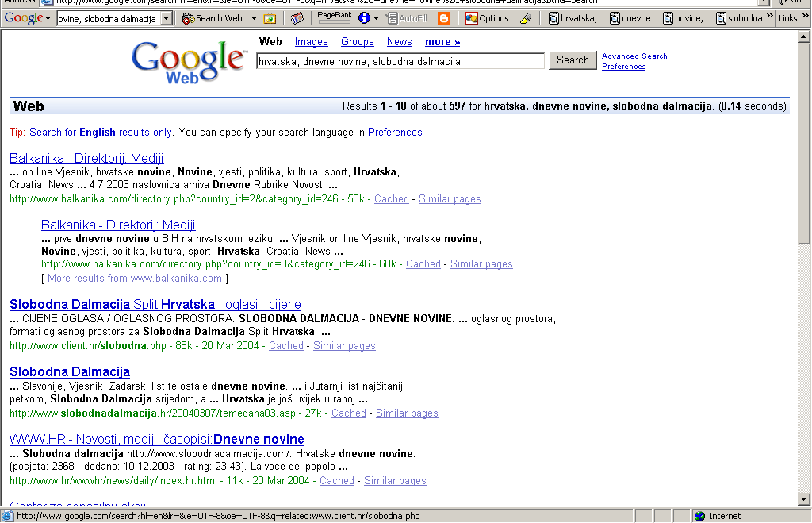Click the results count text 'of about 597'
Viewport: 812px width, 523px height.
click(x=438, y=106)
